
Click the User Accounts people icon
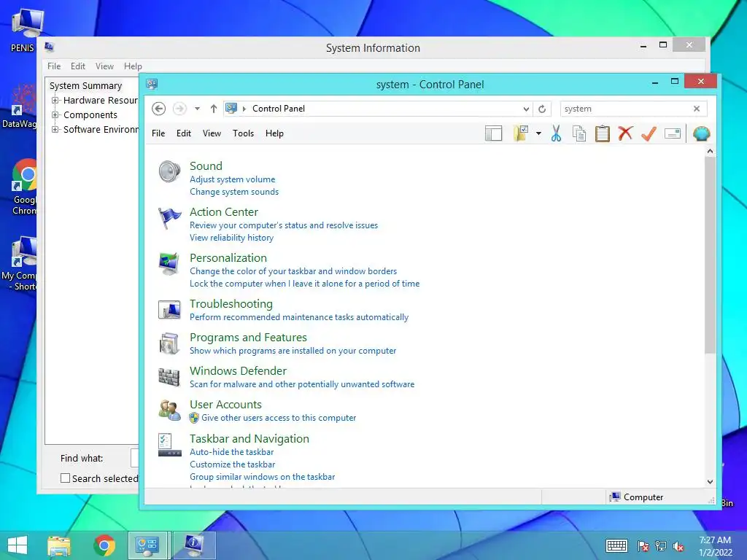click(x=169, y=410)
